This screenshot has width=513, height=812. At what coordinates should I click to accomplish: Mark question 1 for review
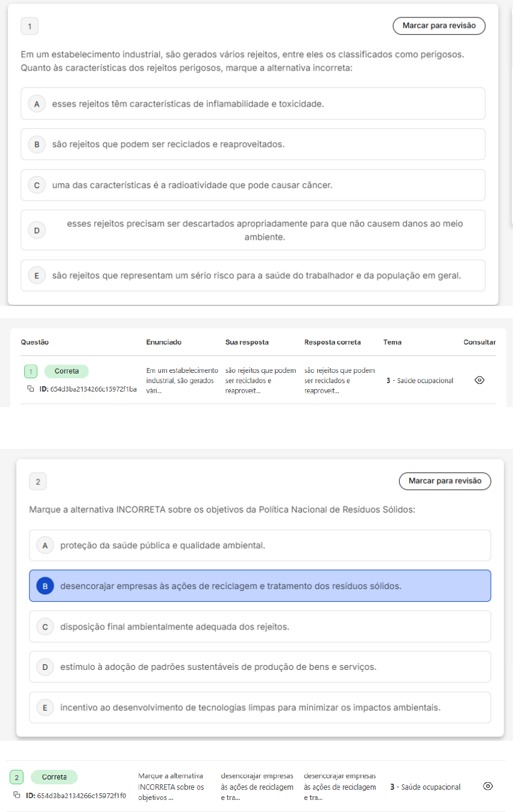(439, 26)
